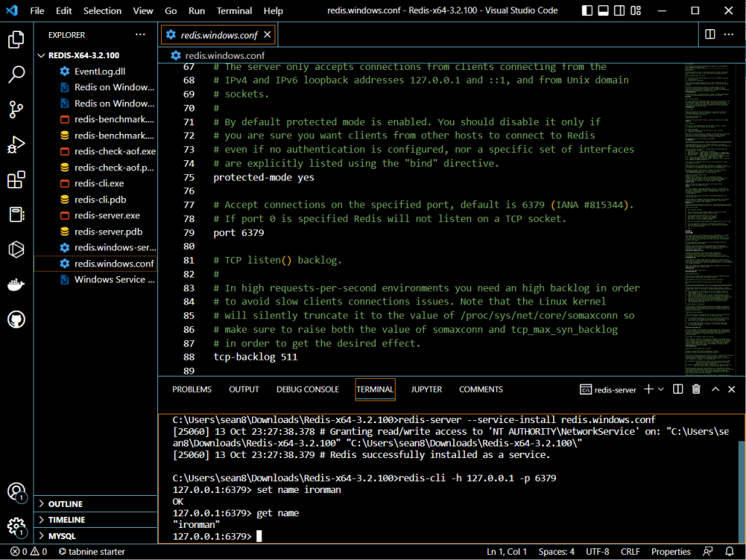Open the Selection menu
This screenshot has height=560, width=746.
[102, 10]
